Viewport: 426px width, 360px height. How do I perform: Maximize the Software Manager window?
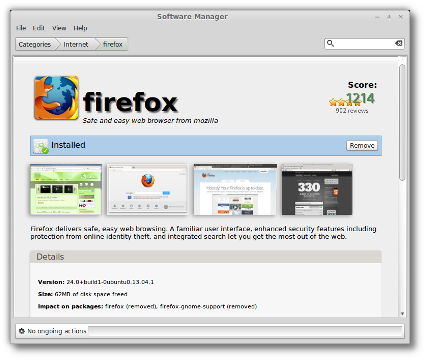(x=389, y=17)
